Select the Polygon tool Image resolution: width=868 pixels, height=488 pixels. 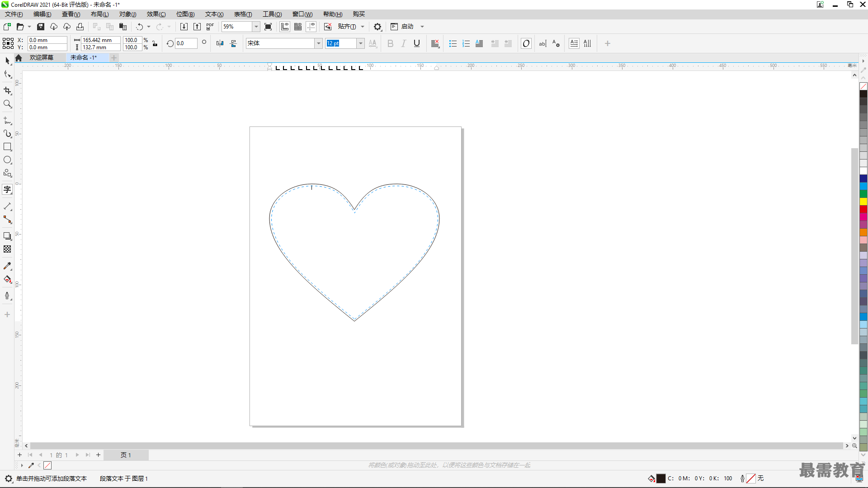[7, 173]
